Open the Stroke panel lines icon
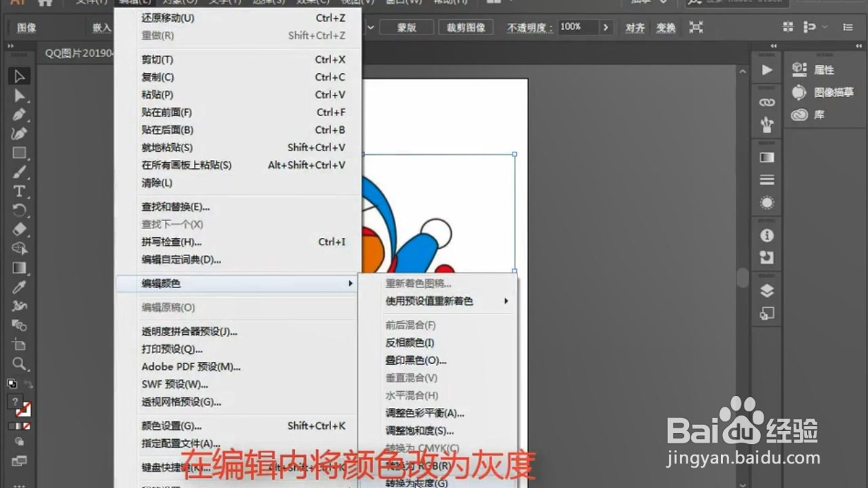 click(767, 180)
